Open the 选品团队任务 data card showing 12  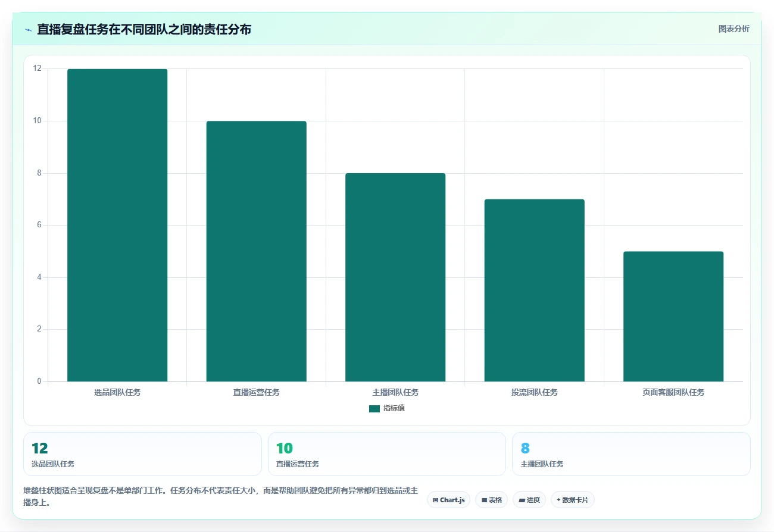(142, 454)
